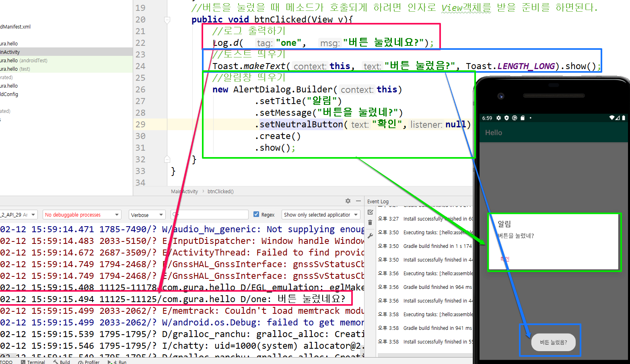The image size is (630, 364).
Task: Click the Hello app bar title in emulator
Action: coord(494,133)
